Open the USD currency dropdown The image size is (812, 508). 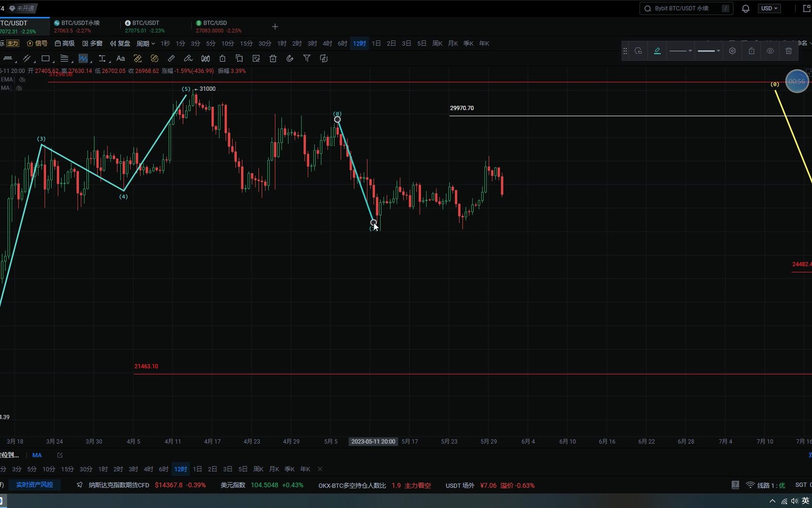pos(769,8)
